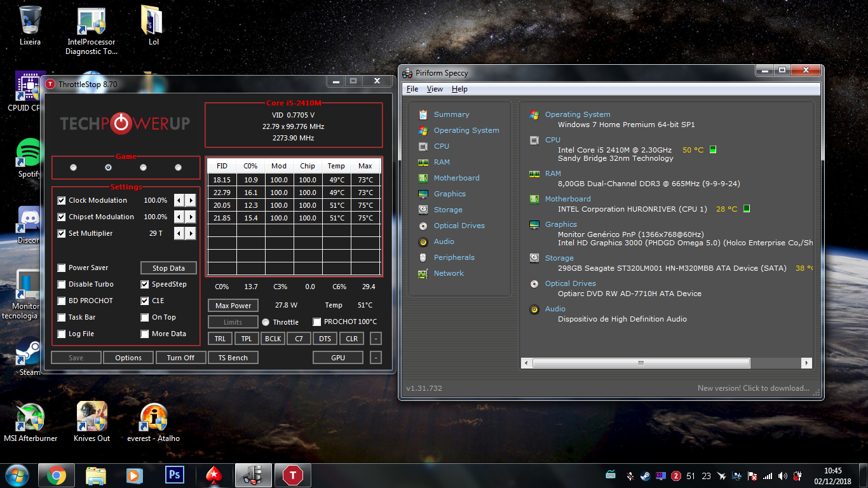This screenshot has height=488, width=868.
Task: Open Google Chrome from the taskbar
Action: pos(56,475)
